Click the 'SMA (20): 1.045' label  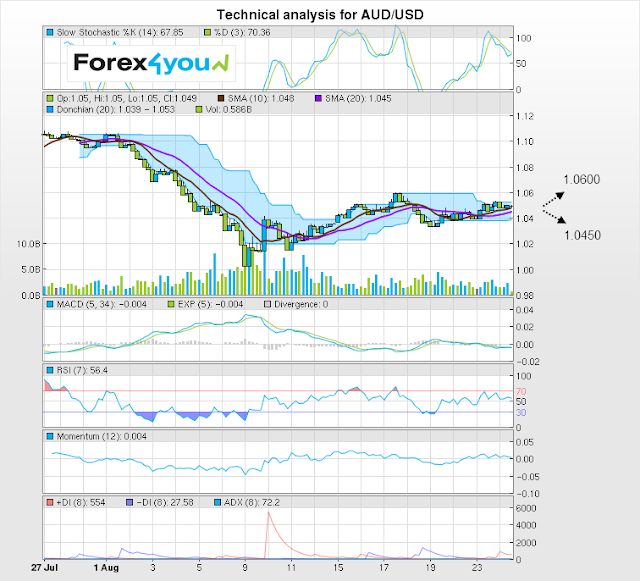358,98
